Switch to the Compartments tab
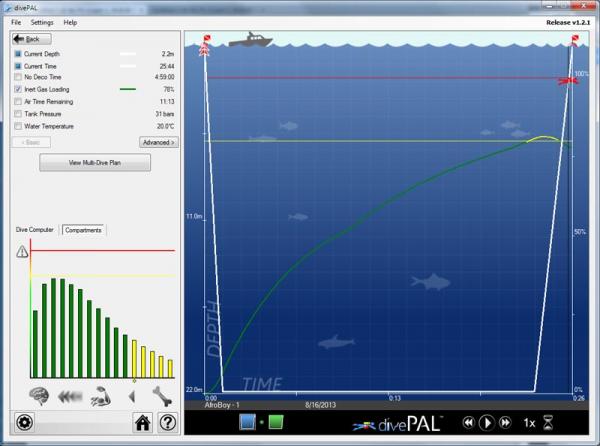600x446 pixels. (x=84, y=230)
